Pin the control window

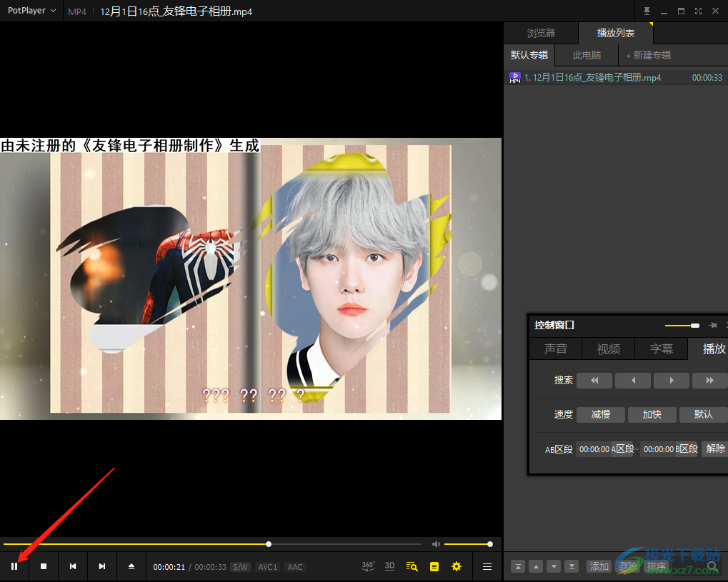[x=713, y=326]
